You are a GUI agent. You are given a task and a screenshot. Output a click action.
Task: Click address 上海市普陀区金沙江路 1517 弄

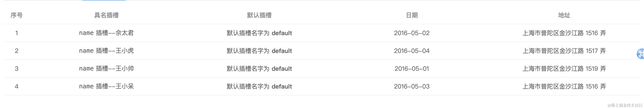click(564, 51)
